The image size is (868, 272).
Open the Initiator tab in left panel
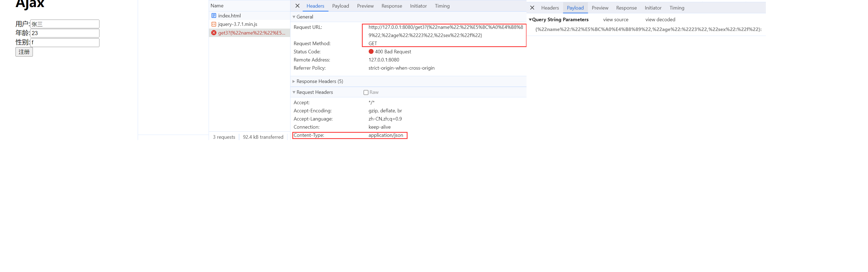point(418,6)
